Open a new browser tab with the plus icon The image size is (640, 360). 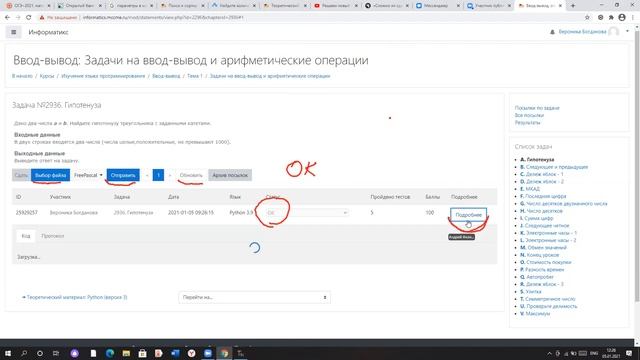coord(573,6)
